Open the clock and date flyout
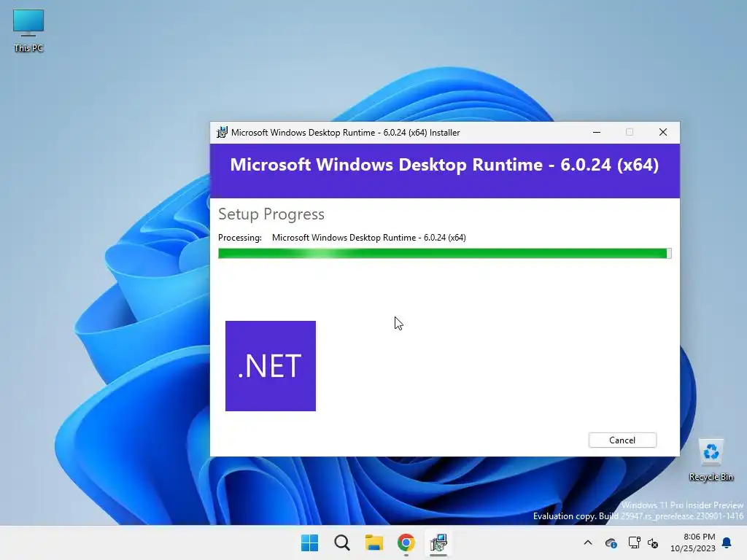 pyautogui.click(x=693, y=542)
